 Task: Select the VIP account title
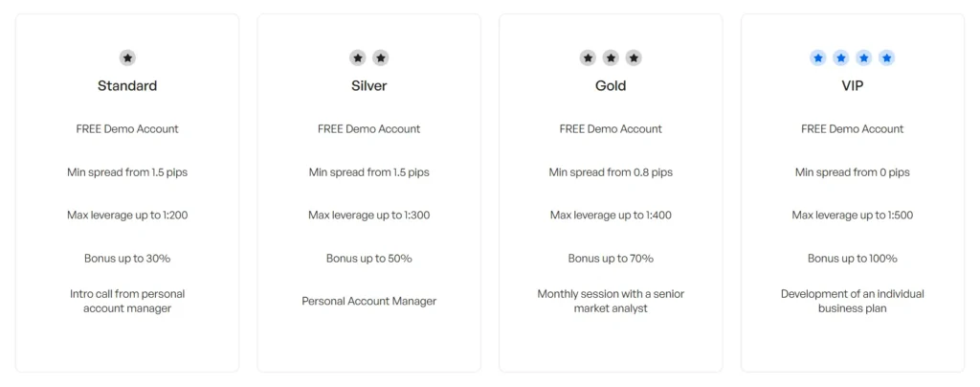(x=853, y=86)
